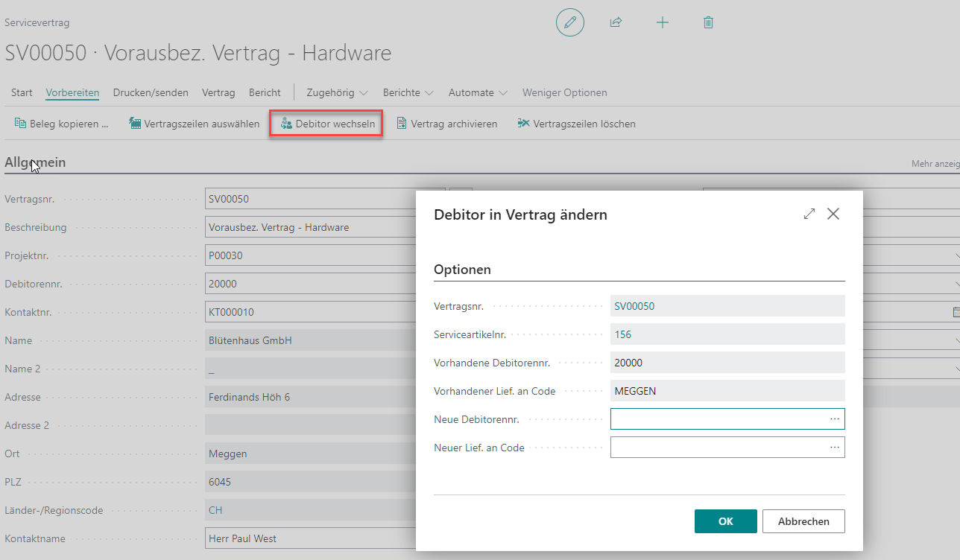Click the Kontaktname field Herr Paul West
The image size is (960, 560).
point(310,538)
